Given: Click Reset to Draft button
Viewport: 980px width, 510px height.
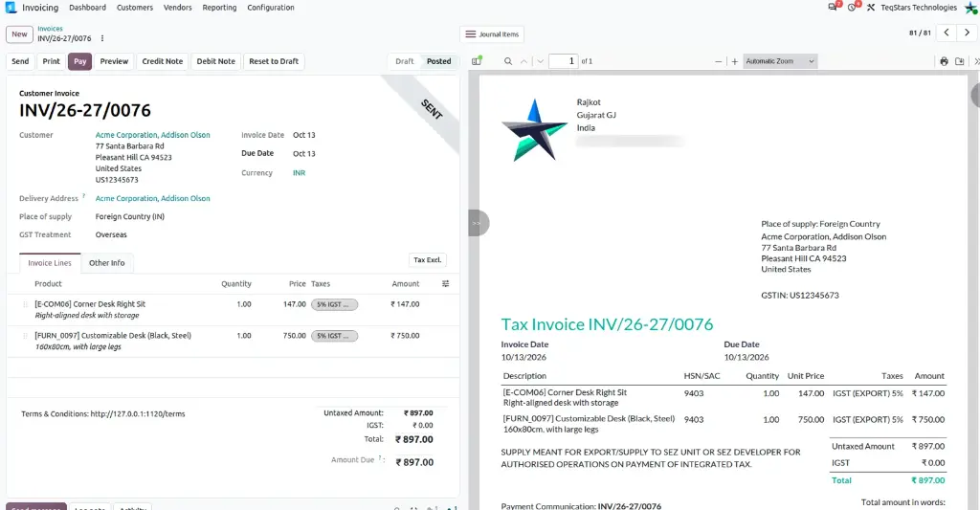Looking at the screenshot, I should [274, 61].
